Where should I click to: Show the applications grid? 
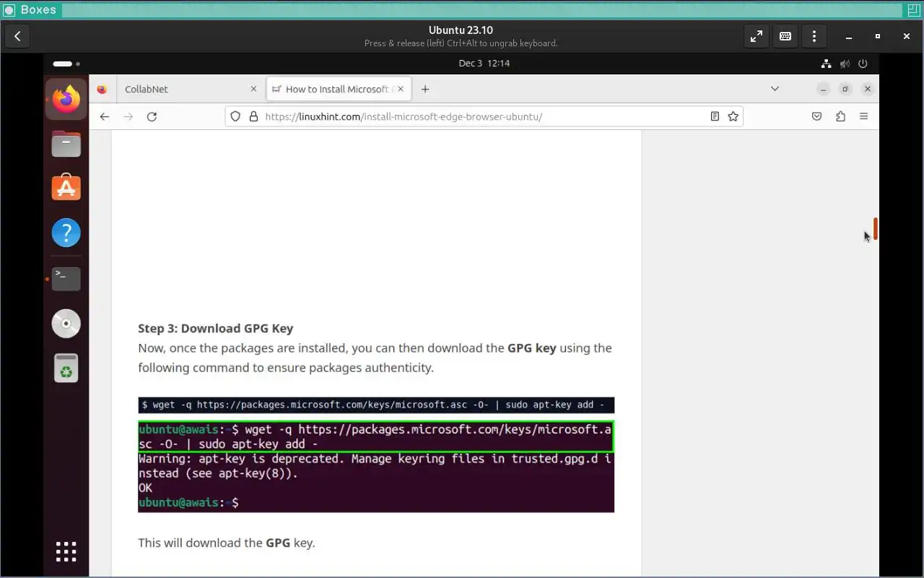pos(66,551)
